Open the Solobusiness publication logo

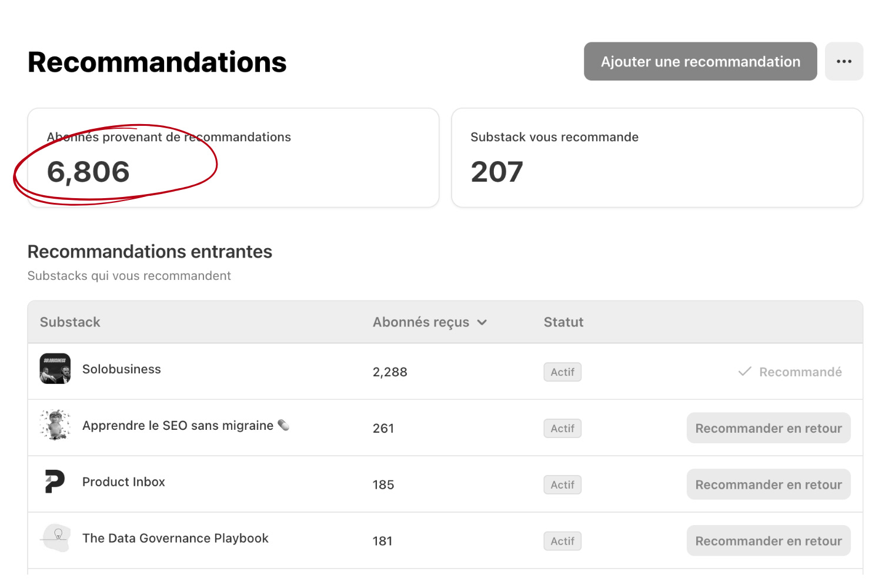tap(55, 369)
